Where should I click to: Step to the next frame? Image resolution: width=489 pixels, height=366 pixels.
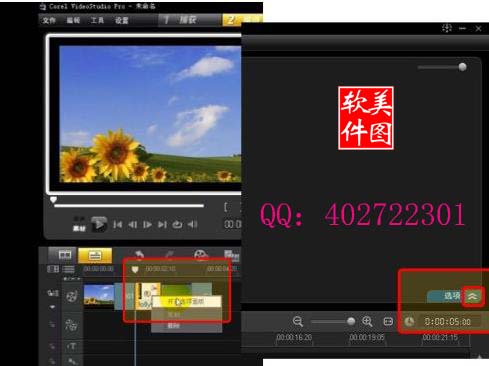147,225
